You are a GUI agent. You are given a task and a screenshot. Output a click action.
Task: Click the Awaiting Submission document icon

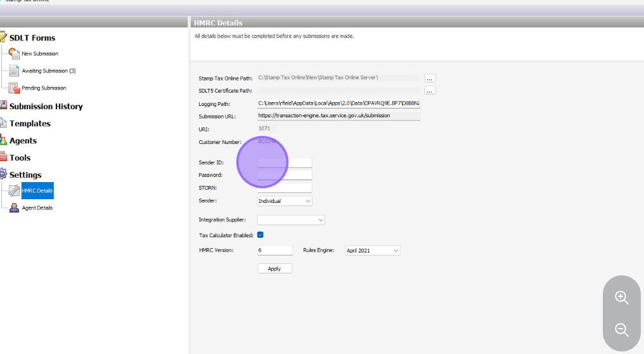[x=14, y=71]
